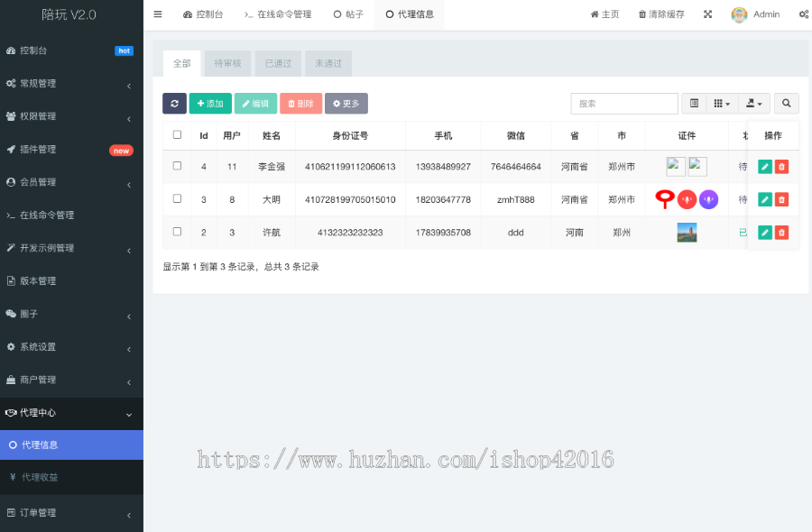Toggle the table card view icon
This screenshot has height=532, width=812.
pyautogui.click(x=694, y=104)
